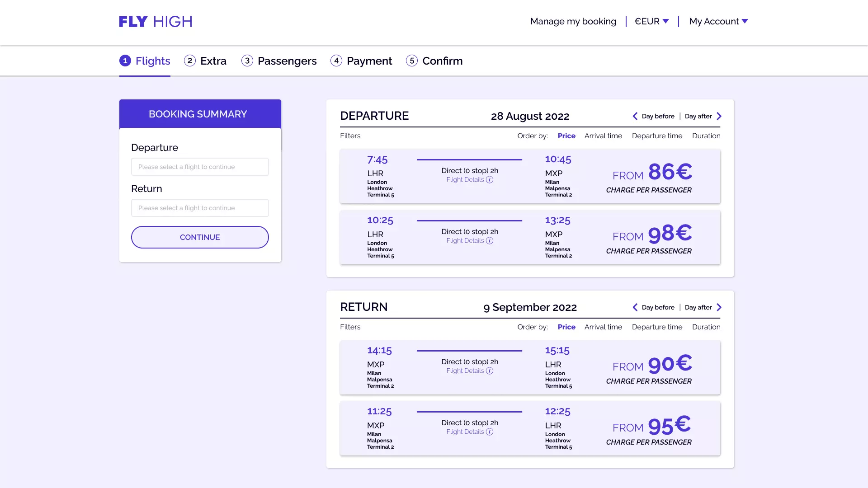868x488 pixels.
Task: Click left chevron for departure day before
Action: (x=635, y=116)
